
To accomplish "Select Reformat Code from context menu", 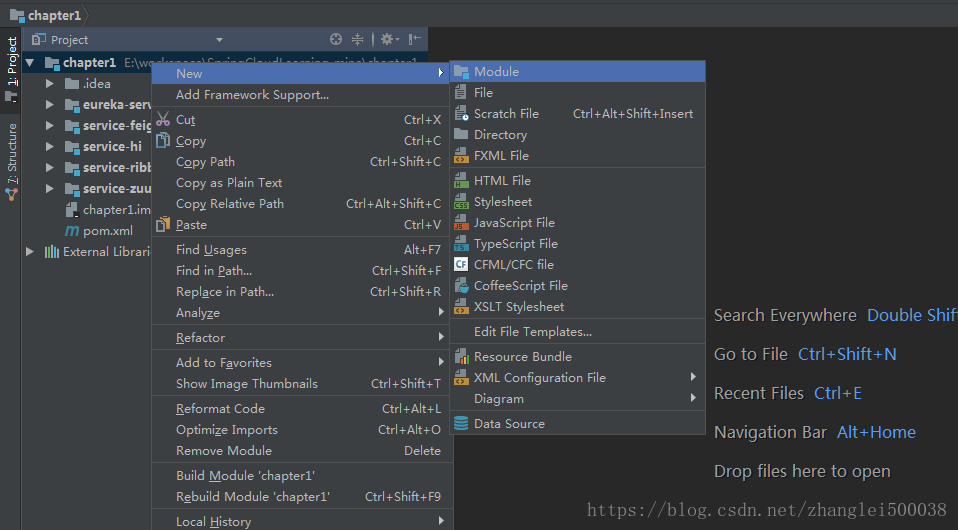I will tap(220, 409).
